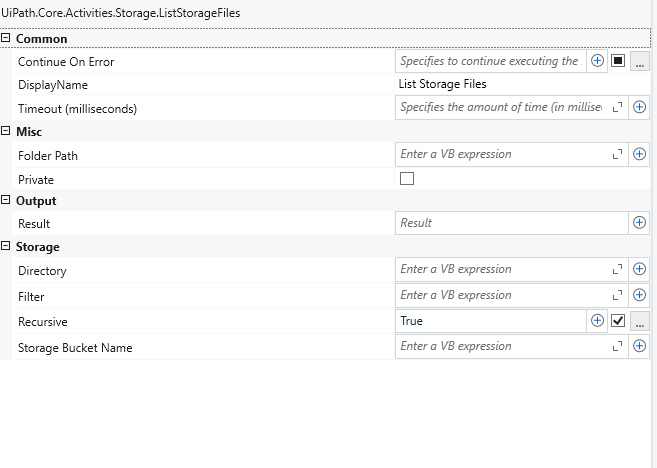Toggle the Private checkbox
The height and width of the screenshot is (468, 657).
[407, 180]
